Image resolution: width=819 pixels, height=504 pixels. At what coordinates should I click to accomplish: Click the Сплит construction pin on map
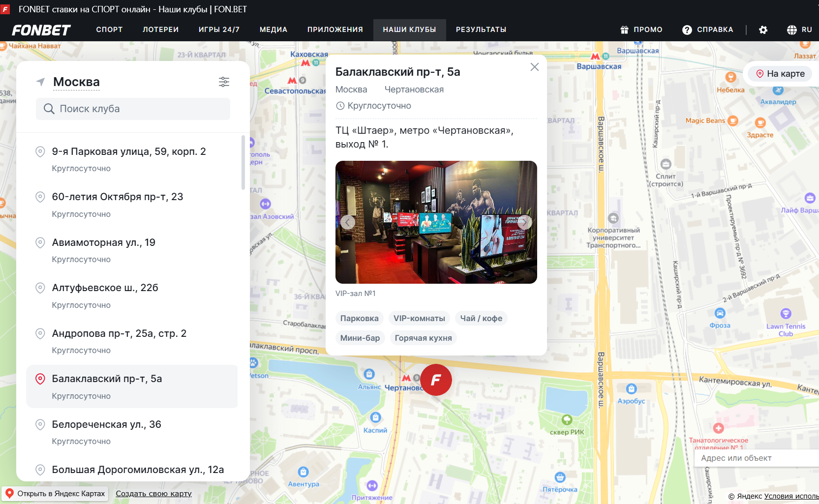point(666,164)
